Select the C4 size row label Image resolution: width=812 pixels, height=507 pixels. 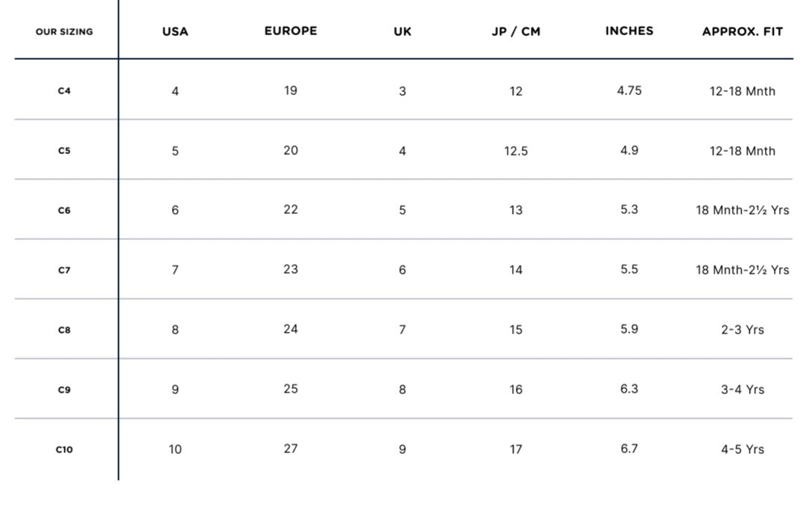click(64, 91)
